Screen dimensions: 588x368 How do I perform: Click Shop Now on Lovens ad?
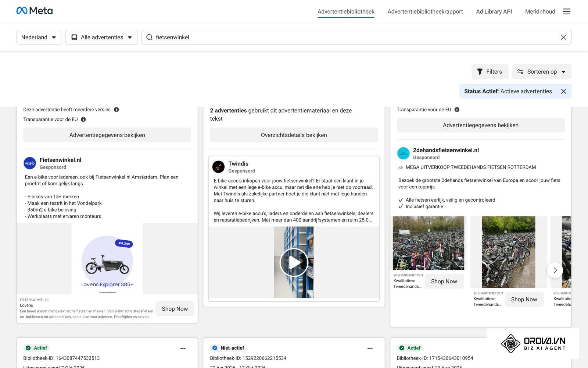tap(175, 309)
